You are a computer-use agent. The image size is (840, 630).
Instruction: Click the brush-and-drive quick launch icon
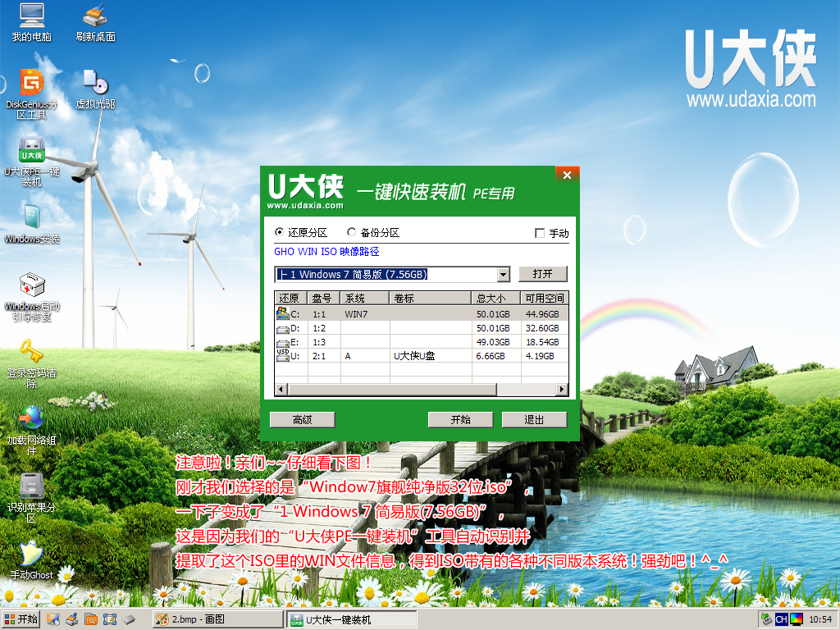point(72,620)
